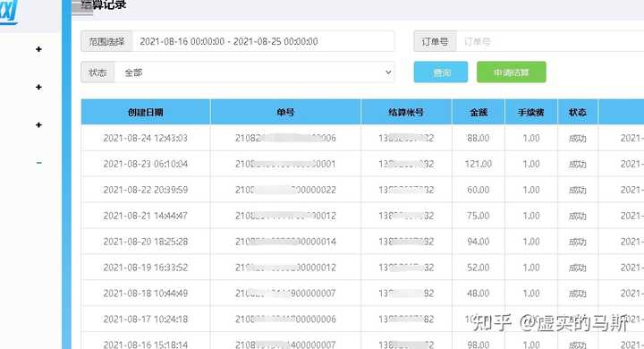Image resolution: width=644 pixels, height=349 pixels.
Task: Select the date cell 2021-08-24 12:43:03
Action: (x=146, y=138)
